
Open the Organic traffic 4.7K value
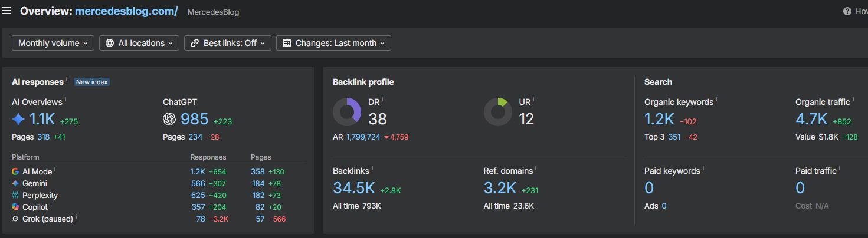(811, 120)
